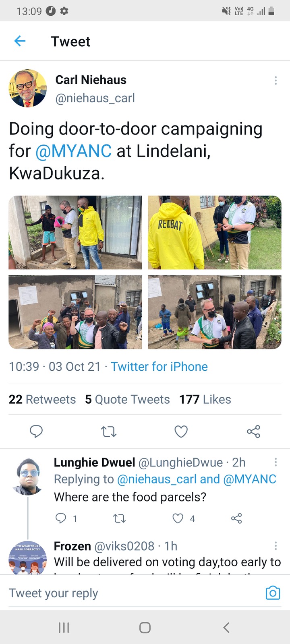Like the main tweet with the heart
This screenshot has height=644, width=290.
[x=181, y=431]
